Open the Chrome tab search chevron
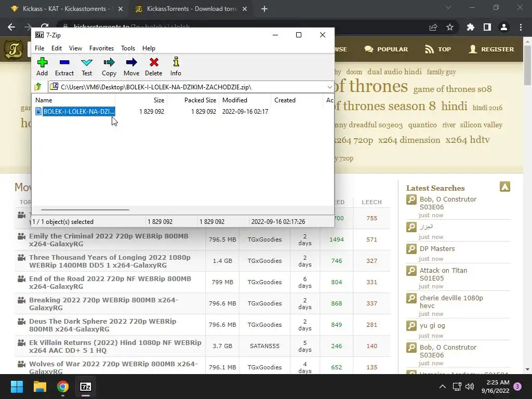 [448, 7]
